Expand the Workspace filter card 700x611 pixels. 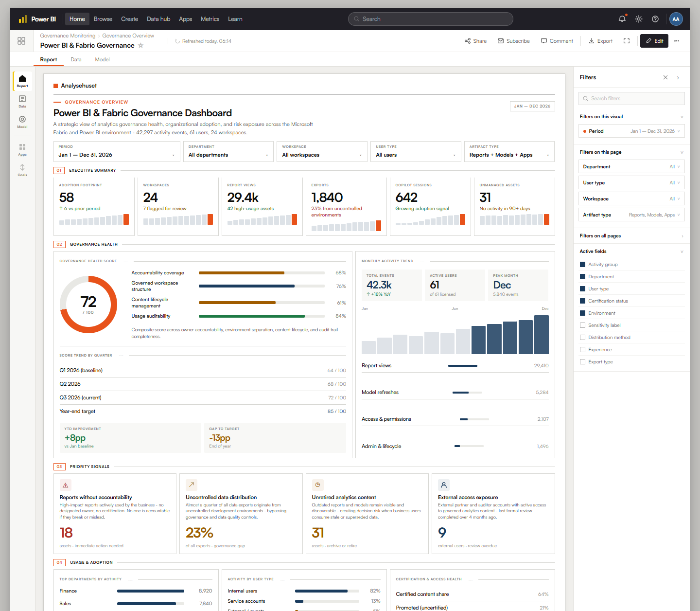tap(631, 198)
